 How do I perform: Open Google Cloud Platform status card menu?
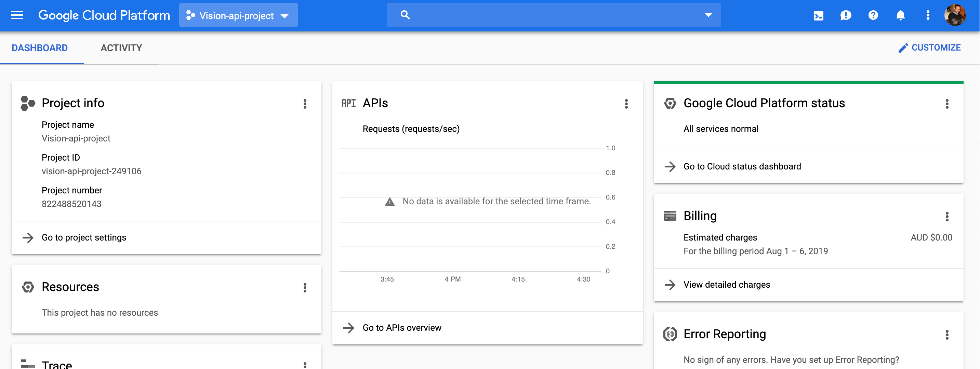[x=947, y=104]
